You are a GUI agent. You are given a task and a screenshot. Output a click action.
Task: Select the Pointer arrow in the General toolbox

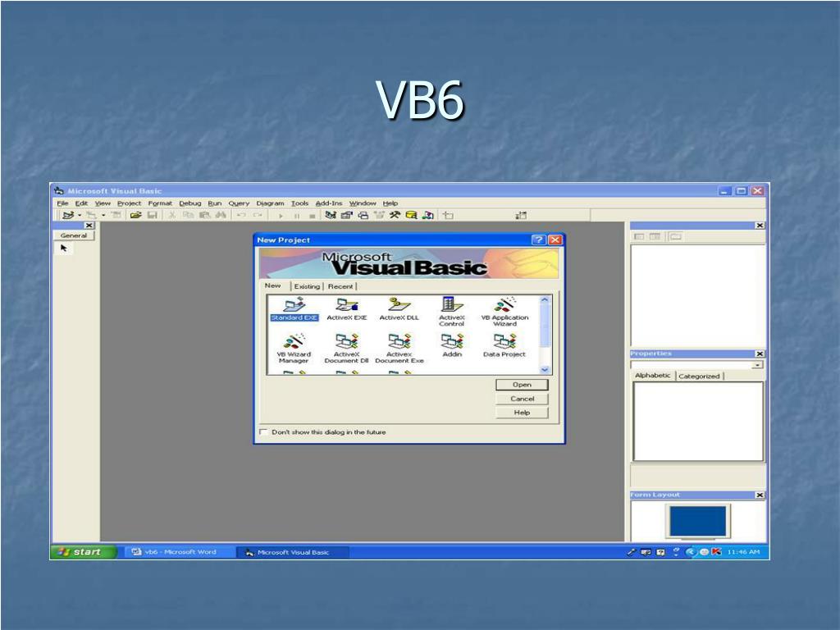tap(64, 248)
